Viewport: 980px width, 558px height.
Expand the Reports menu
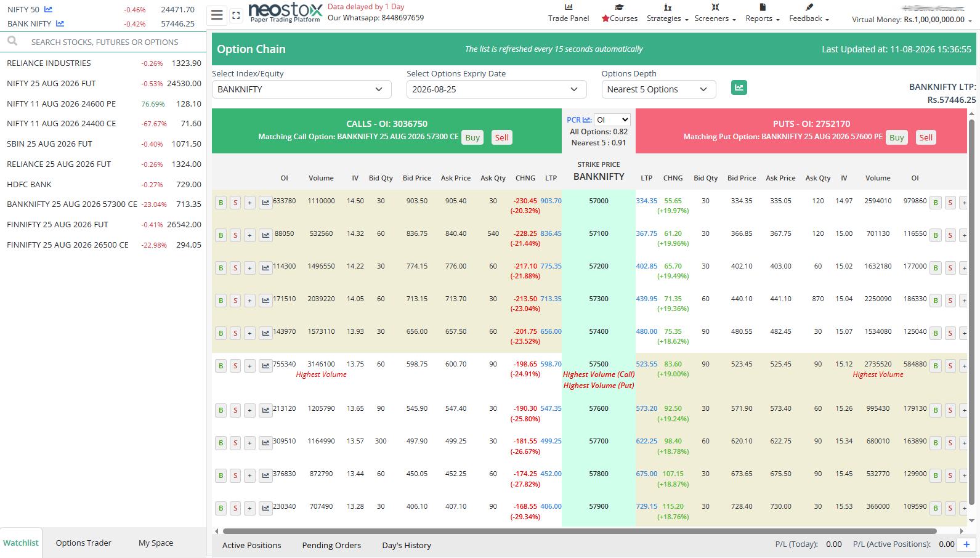click(x=763, y=18)
